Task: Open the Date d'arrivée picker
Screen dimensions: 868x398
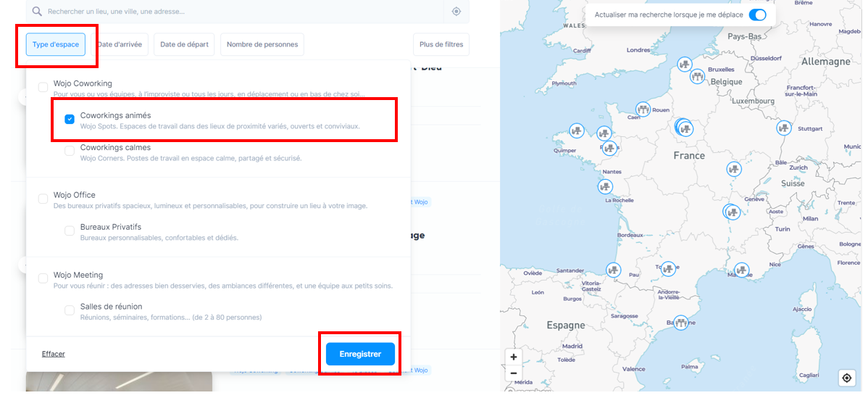Action: 120,44
